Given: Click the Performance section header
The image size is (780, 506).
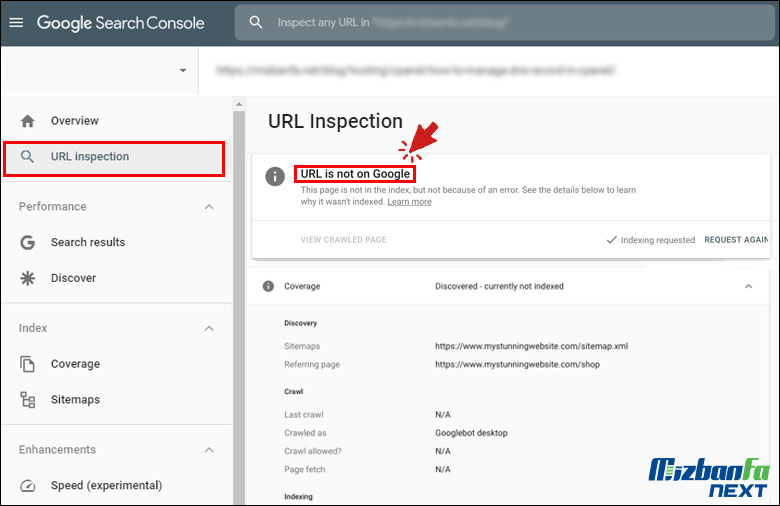Looking at the screenshot, I should tap(52, 206).
